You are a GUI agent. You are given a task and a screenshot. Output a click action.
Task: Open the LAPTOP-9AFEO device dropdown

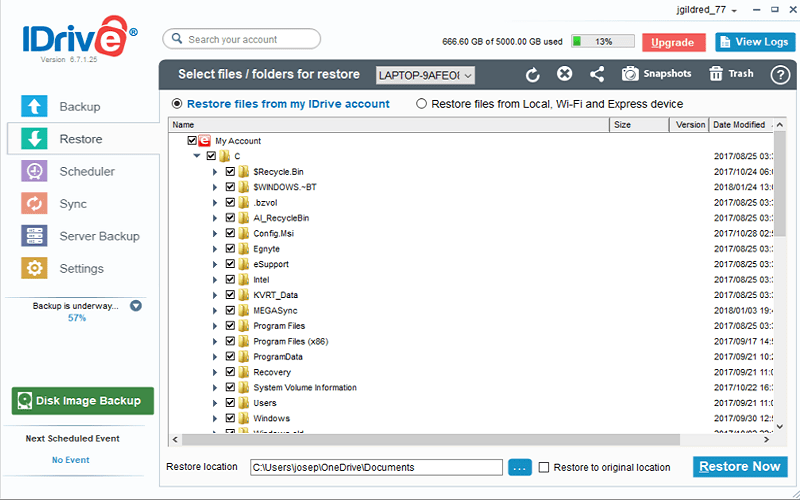(x=426, y=76)
